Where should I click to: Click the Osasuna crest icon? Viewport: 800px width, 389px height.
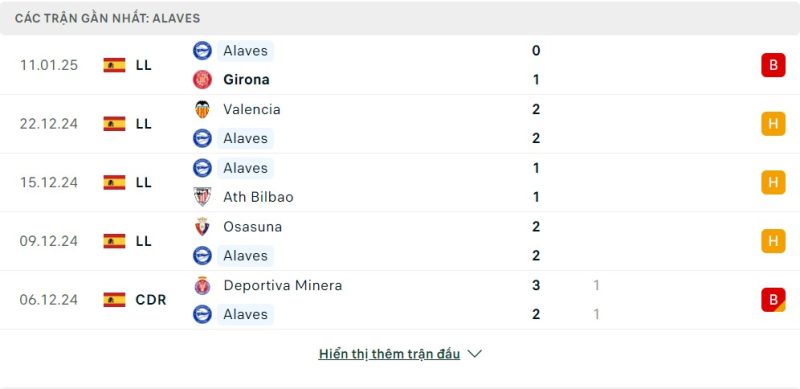click(x=202, y=226)
